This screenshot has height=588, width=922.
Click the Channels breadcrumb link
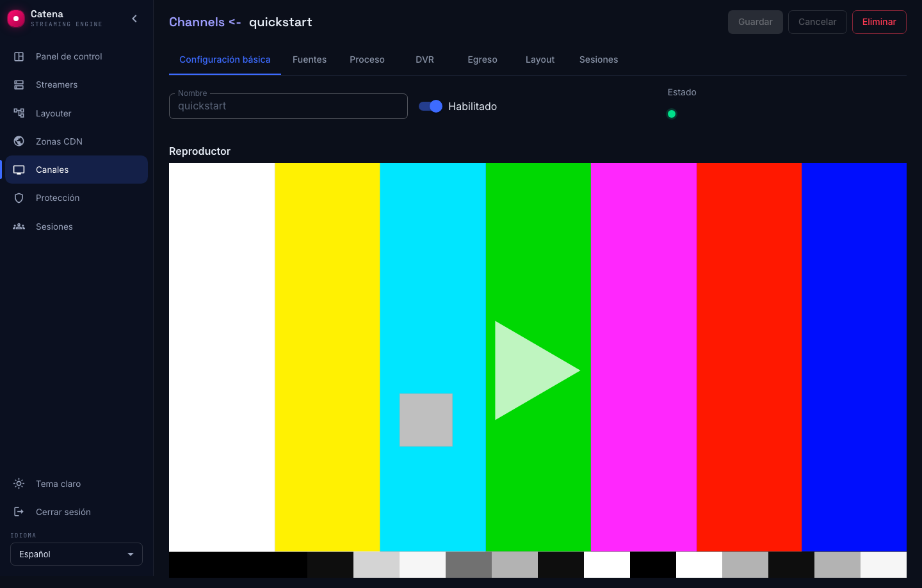tap(197, 22)
